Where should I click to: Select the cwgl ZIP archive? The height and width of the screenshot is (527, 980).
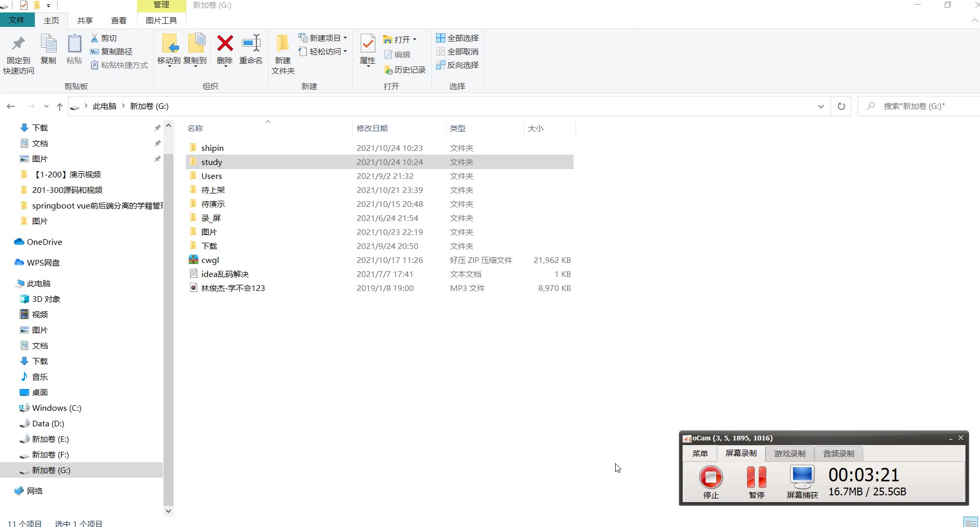[x=379, y=260]
